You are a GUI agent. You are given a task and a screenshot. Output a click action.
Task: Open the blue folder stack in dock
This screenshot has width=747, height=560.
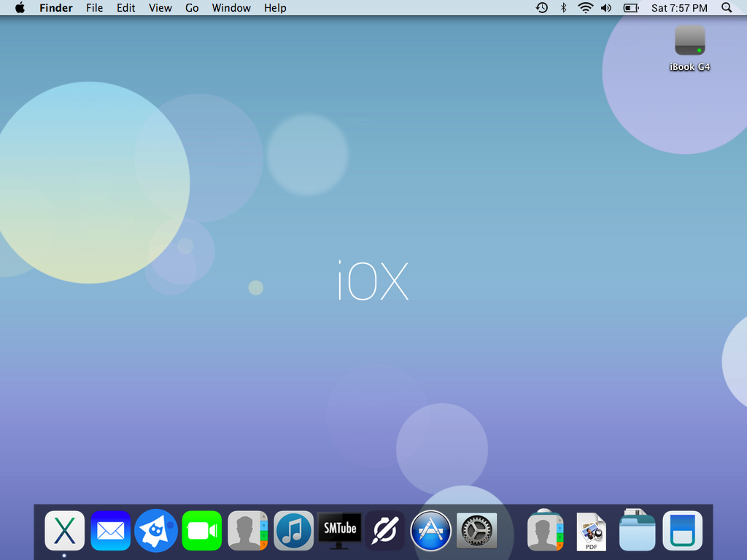click(x=637, y=531)
